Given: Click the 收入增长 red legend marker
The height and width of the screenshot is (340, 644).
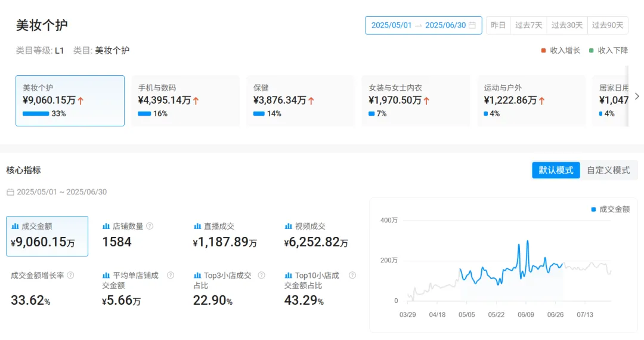Looking at the screenshot, I should [543, 51].
